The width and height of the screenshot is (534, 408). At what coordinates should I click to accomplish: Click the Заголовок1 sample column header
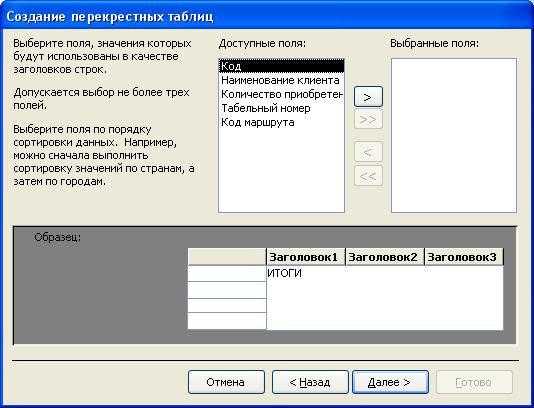tap(305, 257)
